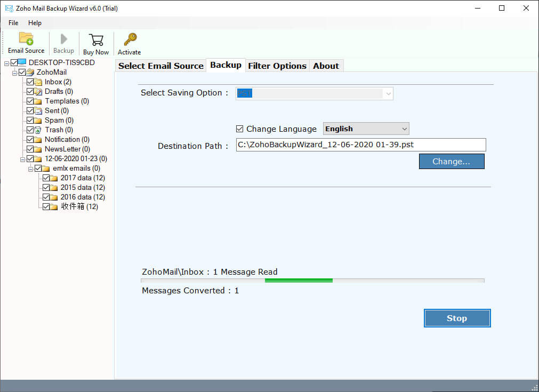Click the Inbox folder icon
The width and height of the screenshot is (539, 392).
[38, 82]
